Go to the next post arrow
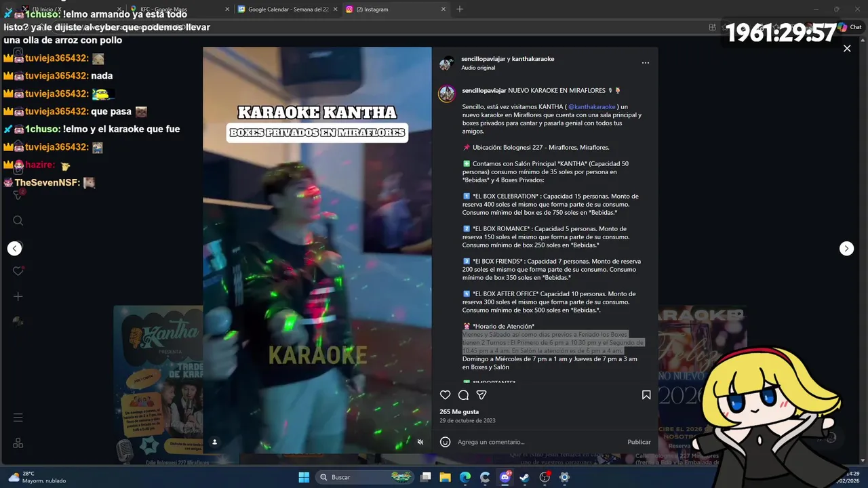868x488 pixels. 846,249
